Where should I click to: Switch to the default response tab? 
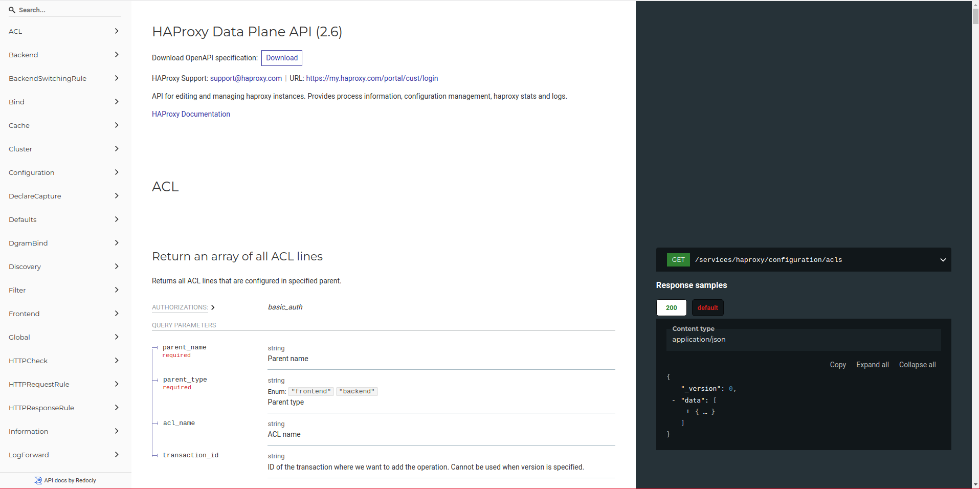coord(707,307)
